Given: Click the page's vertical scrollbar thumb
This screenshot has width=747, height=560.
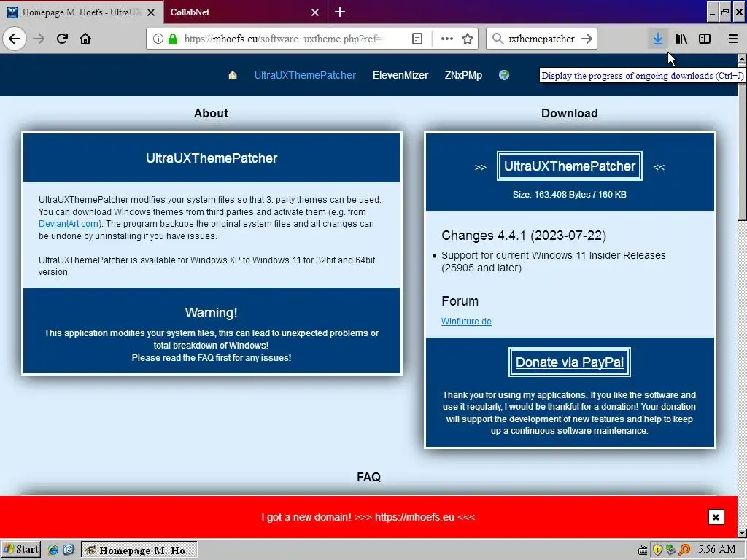Looking at the screenshot, I should point(742,143).
